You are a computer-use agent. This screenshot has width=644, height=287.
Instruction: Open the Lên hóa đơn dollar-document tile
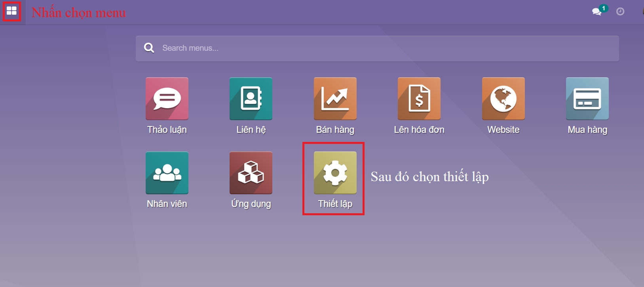point(419,99)
